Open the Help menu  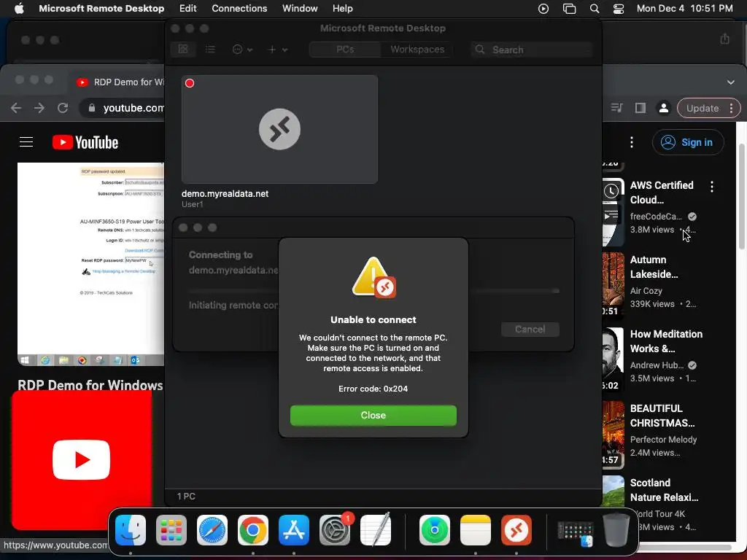343,9
